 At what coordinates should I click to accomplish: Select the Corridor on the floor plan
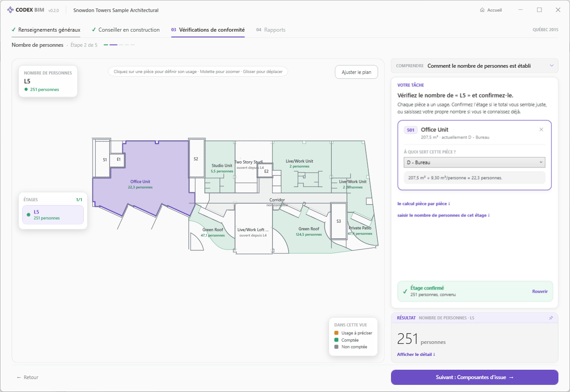point(277,200)
